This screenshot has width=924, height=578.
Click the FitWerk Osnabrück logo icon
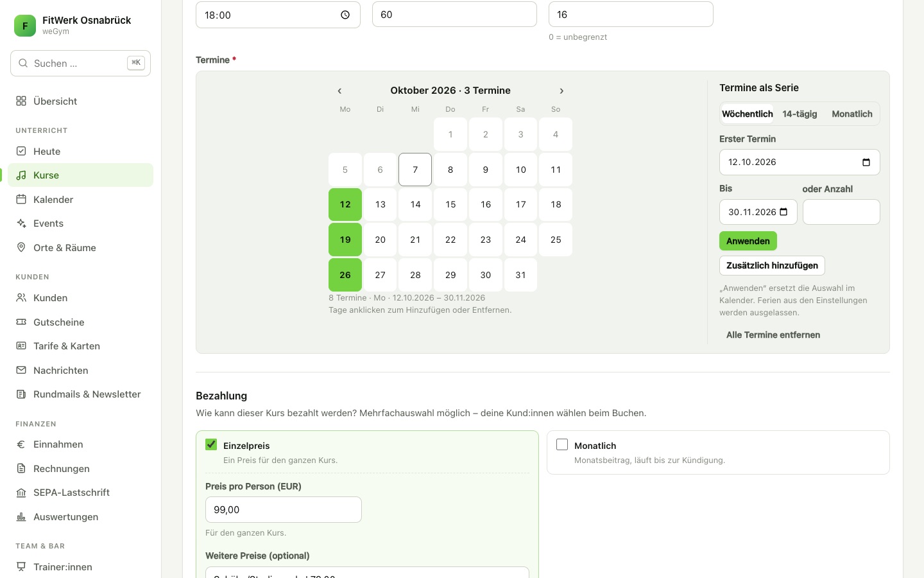(25, 26)
